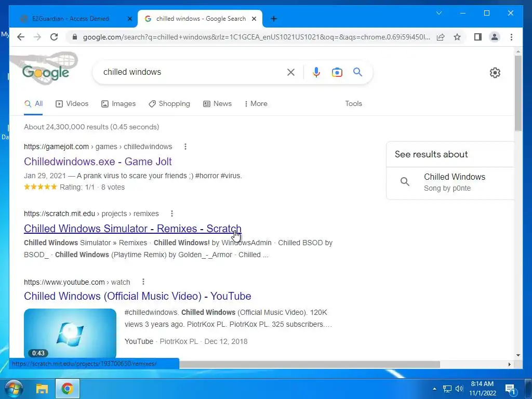This screenshot has height=399, width=532.
Task: Open options for youtube.com result
Action: point(143,282)
